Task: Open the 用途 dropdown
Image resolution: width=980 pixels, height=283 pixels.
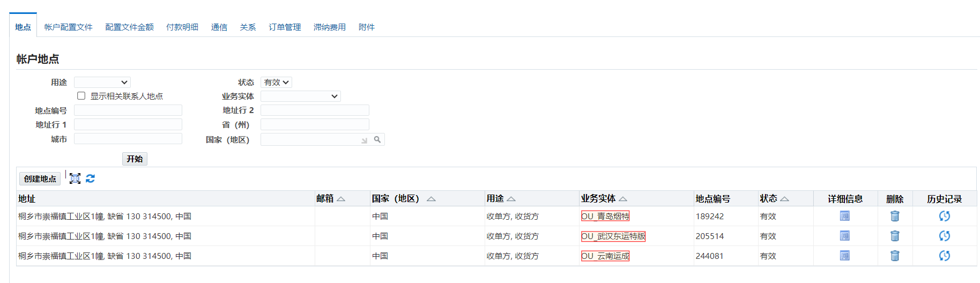Action: (x=102, y=83)
